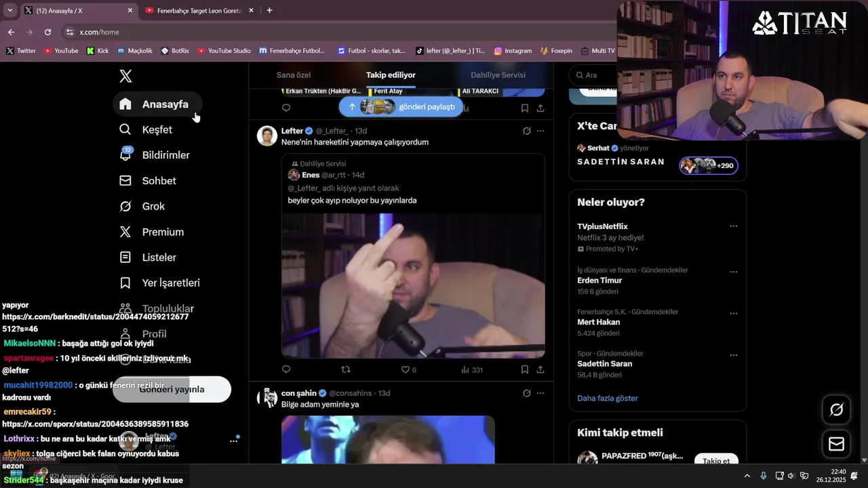Click the Ara search field
The width and height of the screenshot is (868, 488).
click(593, 75)
